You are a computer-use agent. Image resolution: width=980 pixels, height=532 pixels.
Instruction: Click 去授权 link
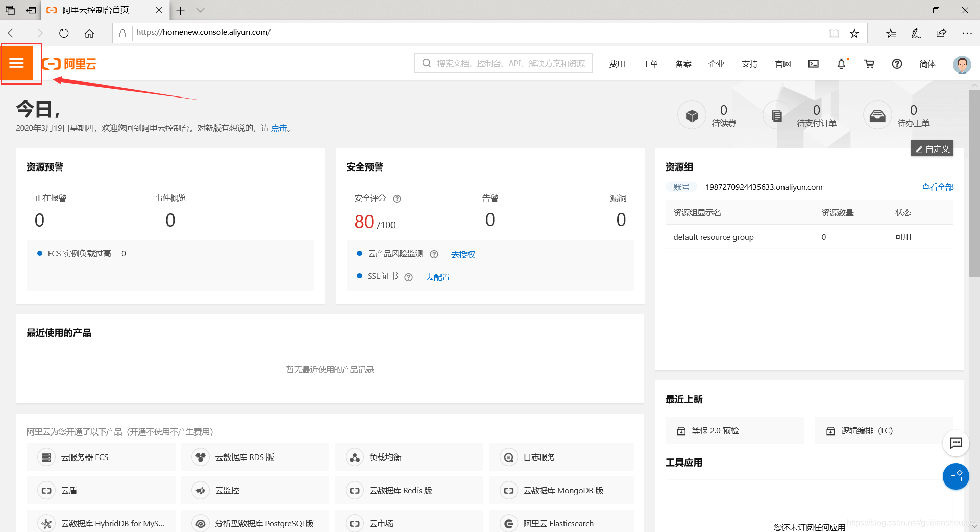(463, 254)
